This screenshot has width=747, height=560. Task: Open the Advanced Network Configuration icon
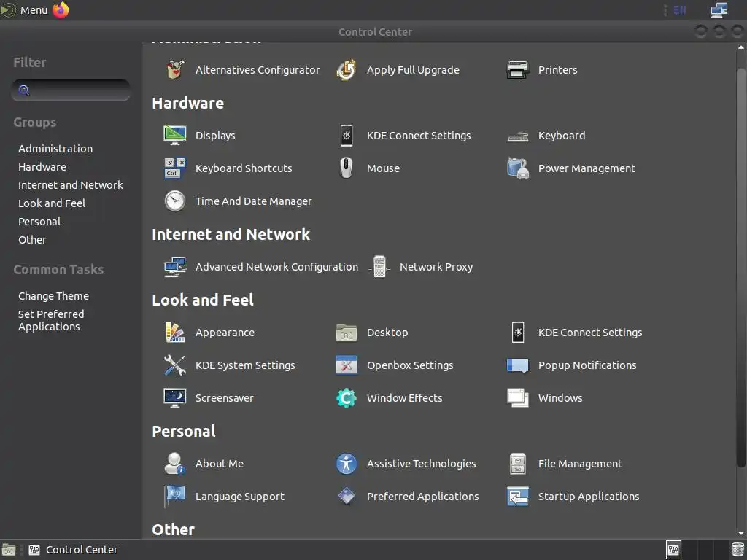coord(175,267)
